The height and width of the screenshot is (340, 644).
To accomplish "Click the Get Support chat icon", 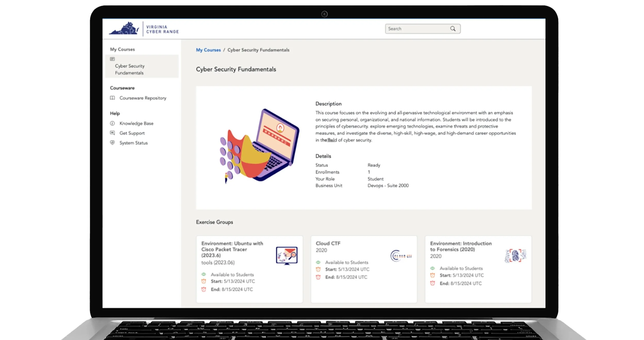I will coord(112,133).
